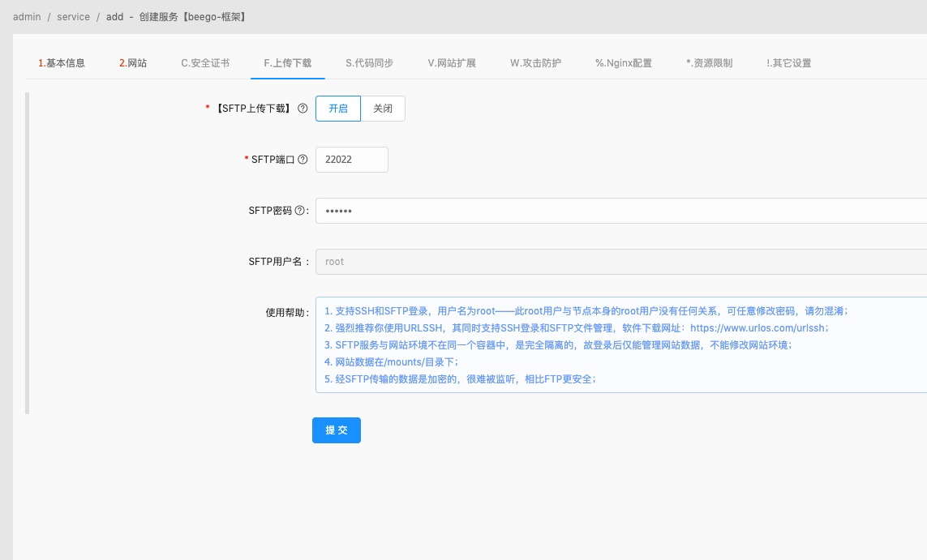This screenshot has width=927, height=560.
Task: Go to the S.代码同步 tab
Action: pos(370,63)
